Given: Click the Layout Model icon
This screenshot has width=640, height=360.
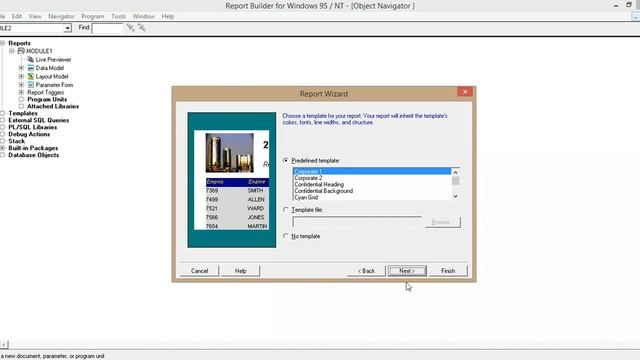Looking at the screenshot, I should pos(31,77).
